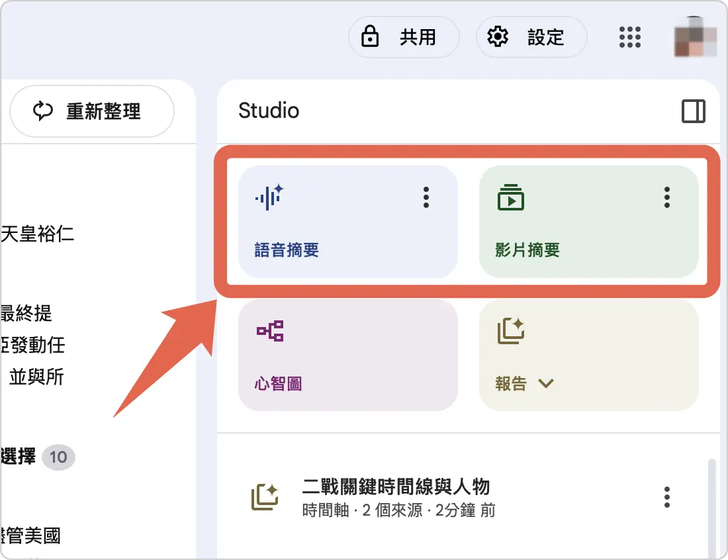Click the refresh arrows icon in 重新整理
The width and height of the screenshot is (728, 560).
pyautogui.click(x=43, y=111)
